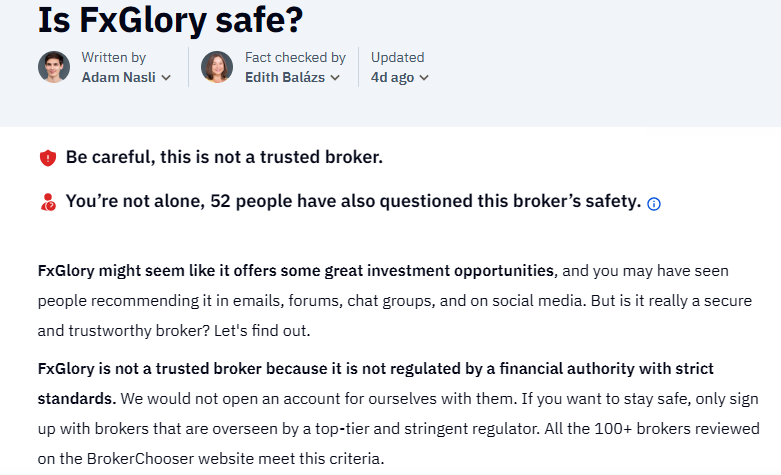Image resolution: width=781 pixels, height=475 pixels.
Task: Click the 'Be careful, not a trusted broker' warning
Action: click(x=224, y=157)
